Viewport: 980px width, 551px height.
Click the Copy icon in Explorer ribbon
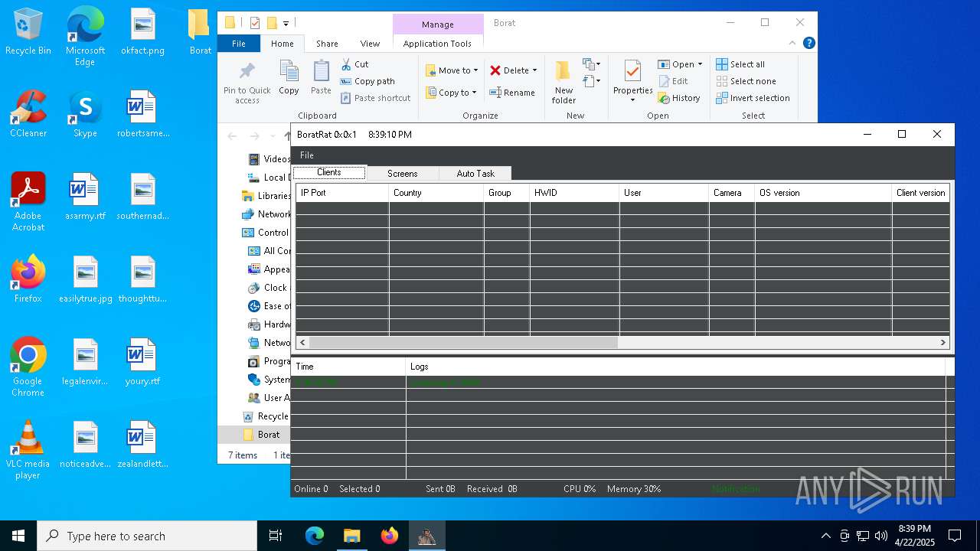pyautogui.click(x=289, y=78)
